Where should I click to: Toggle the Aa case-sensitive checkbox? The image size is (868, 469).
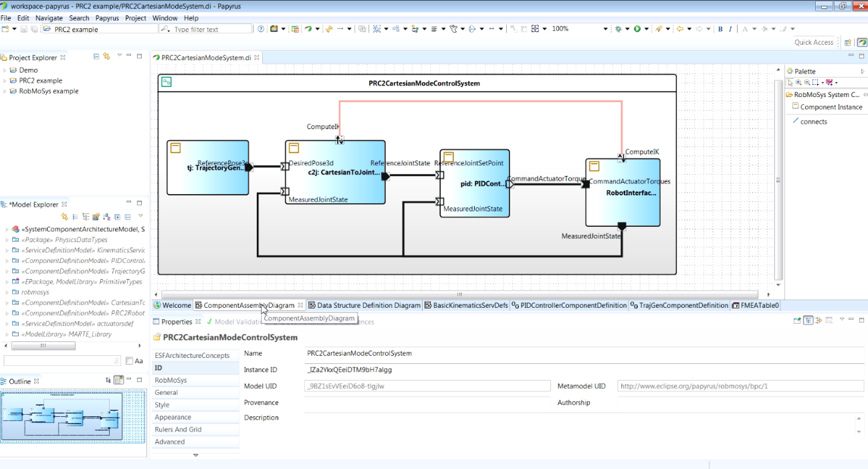point(129,361)
